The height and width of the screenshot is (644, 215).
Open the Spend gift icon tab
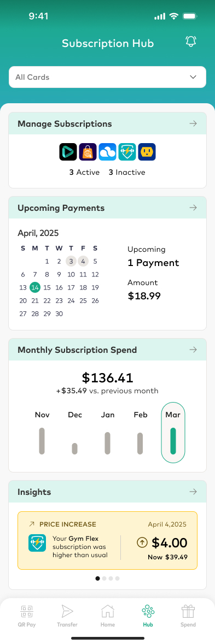coord(188,616)
